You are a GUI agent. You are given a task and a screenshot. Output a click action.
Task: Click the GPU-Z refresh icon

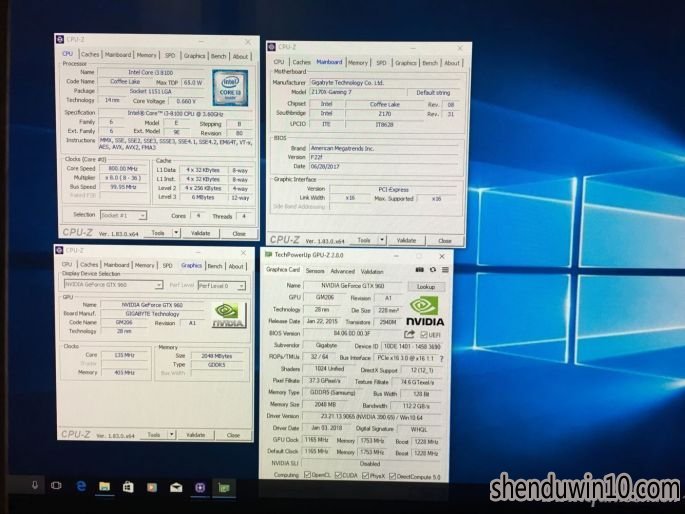coord(432,270)
